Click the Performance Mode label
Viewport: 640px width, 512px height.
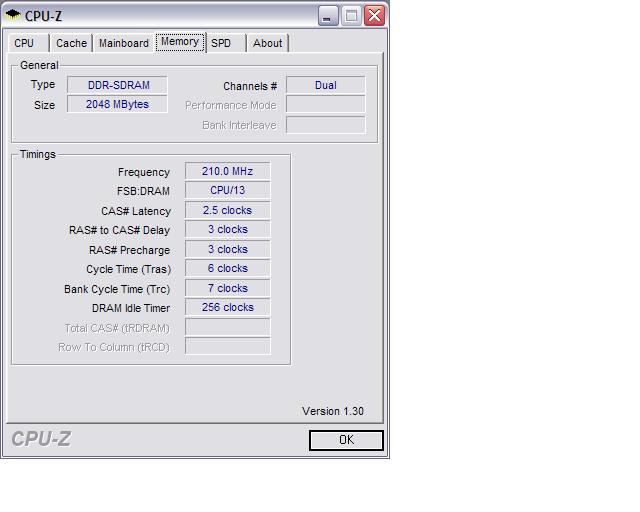pos(231,105)
